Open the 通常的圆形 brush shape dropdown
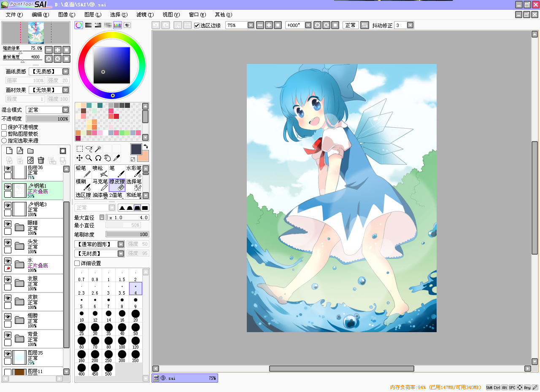 click(121, 244)
